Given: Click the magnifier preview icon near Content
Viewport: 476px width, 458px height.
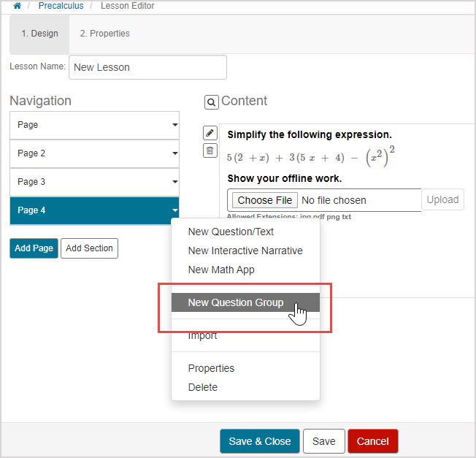Looking at the screenshot, I should click(x=211, y=102).
